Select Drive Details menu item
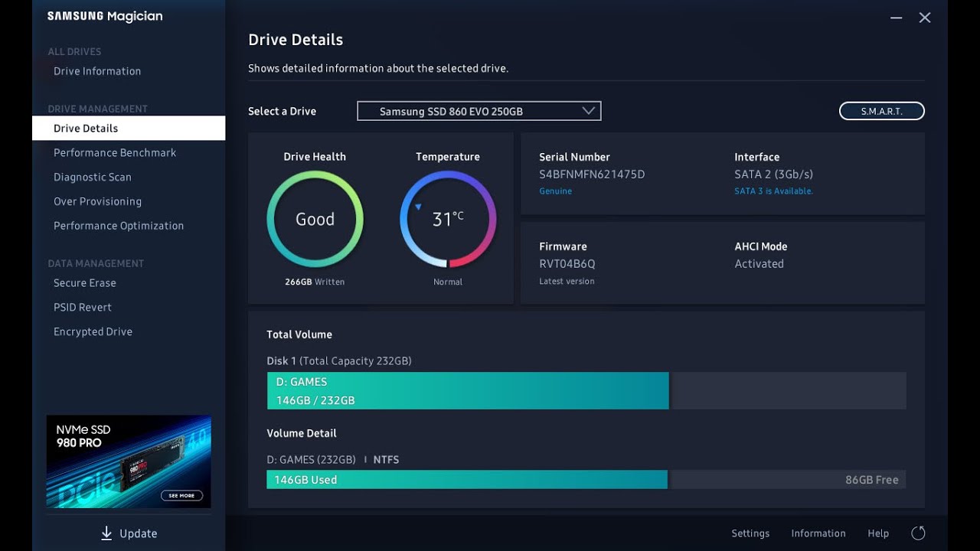980x551 pixels. 129,128
